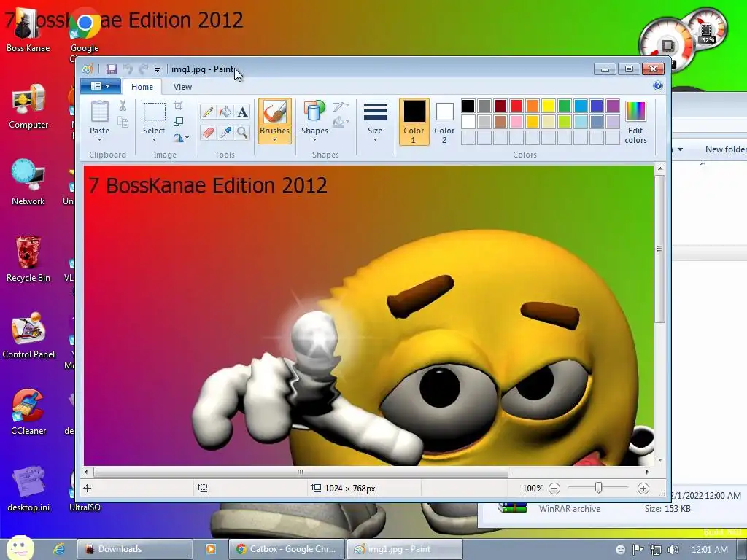Activate Color 2 background selector
The width and height of the screenshot is (747, 560).
click(x=444, y=122)
